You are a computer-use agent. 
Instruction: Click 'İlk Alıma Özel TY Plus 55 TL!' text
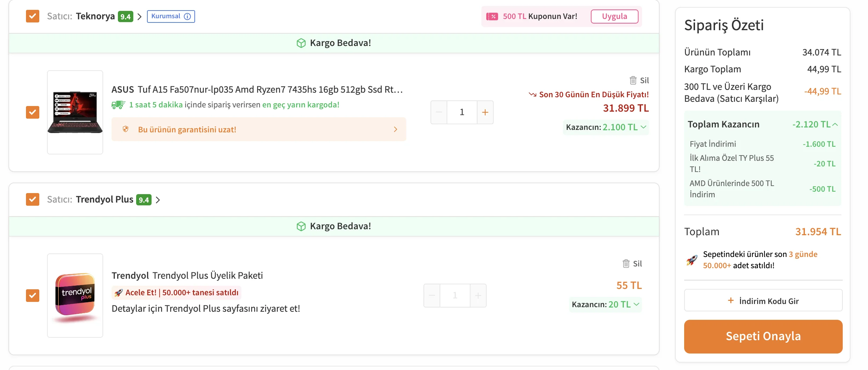[x=732, y=164]
